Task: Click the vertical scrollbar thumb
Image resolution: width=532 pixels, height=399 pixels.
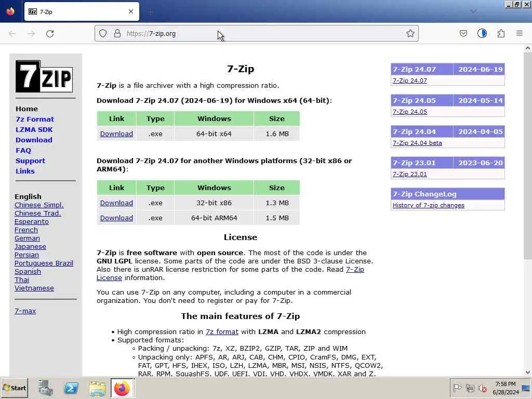Action: (x=528, y=156)
